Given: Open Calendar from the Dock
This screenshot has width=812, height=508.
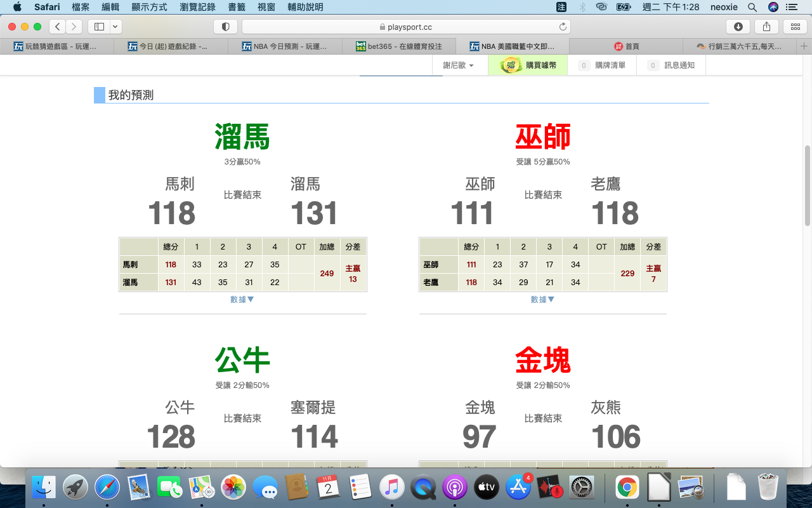Looking at the screenshot, I should point(329,487).
